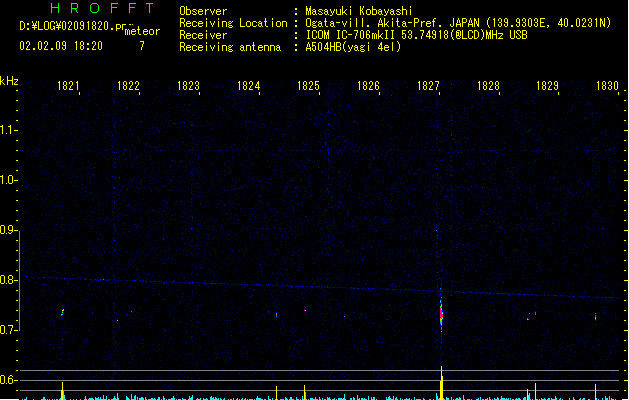
Task: Click the "Receiving antenna" label
Action: 230,47
